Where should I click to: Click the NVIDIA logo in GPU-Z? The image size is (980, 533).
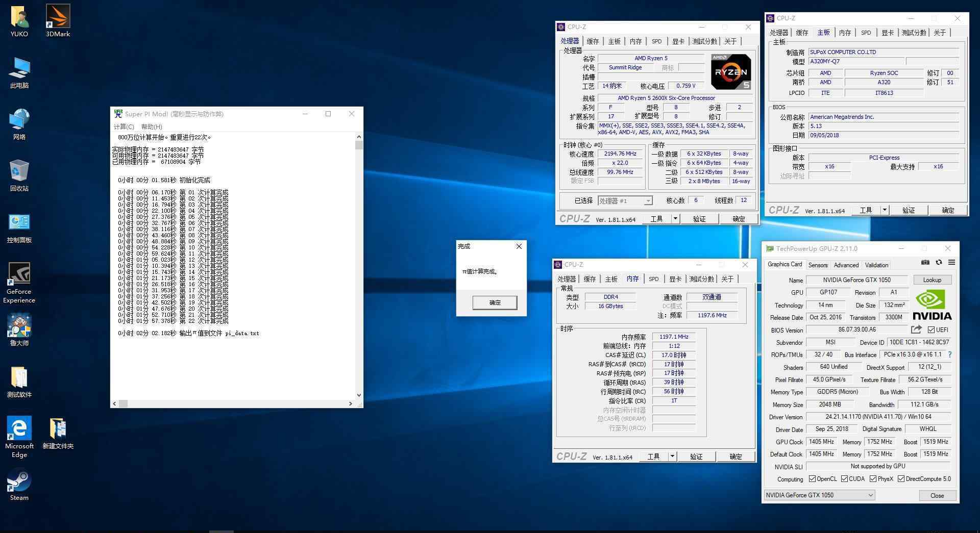932,305
